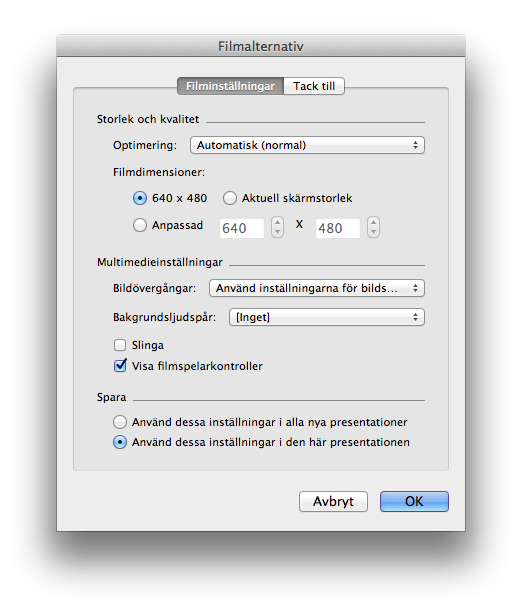This screenshot has width=522, height=610.
Task: Increase height with stepper up arrow
Action: click(x=373, y=222)
